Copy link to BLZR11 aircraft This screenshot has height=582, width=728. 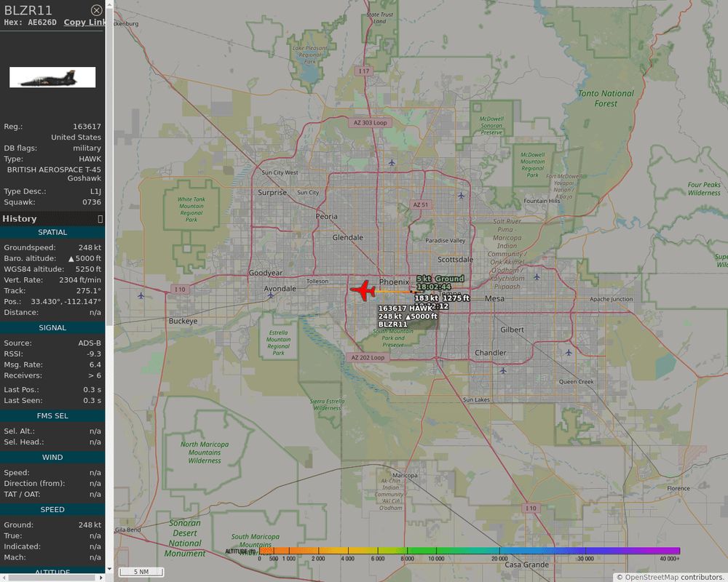point(84,23)
